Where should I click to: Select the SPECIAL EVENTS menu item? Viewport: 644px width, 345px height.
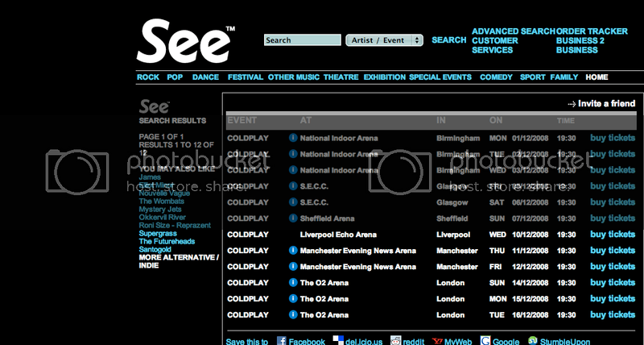[440, 77]
